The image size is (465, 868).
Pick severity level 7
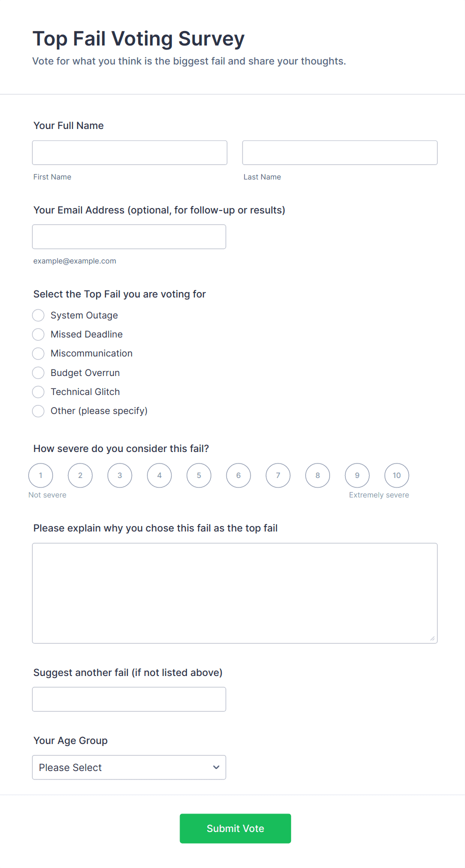click(x=278, y=475)
